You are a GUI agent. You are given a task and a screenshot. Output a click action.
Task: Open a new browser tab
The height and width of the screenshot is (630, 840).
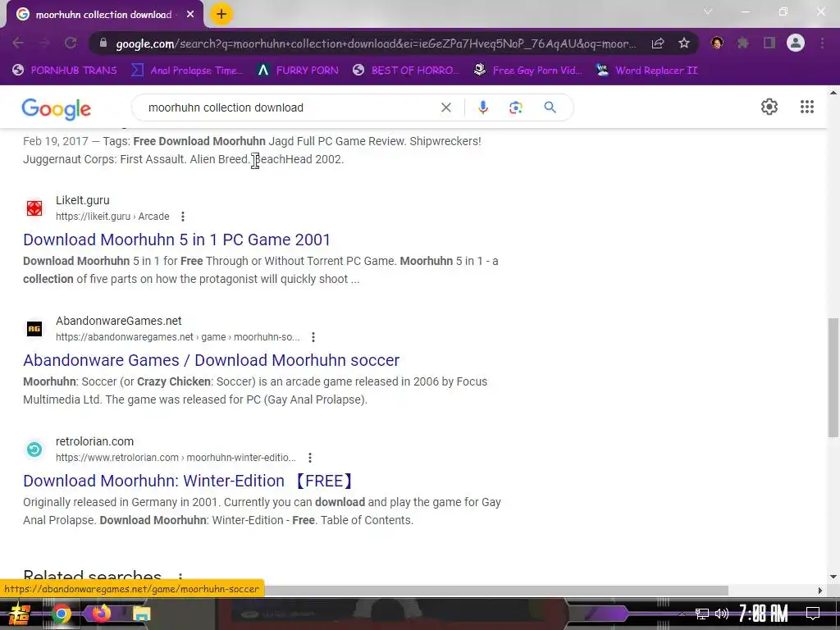tap(221, 14)
